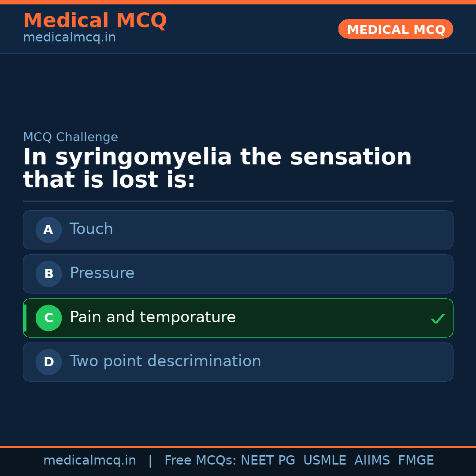Visit medicalmcq.in link under header title
Image resolution: width=476 pixels, height=476 pixels.
click(x=69, y=38)
